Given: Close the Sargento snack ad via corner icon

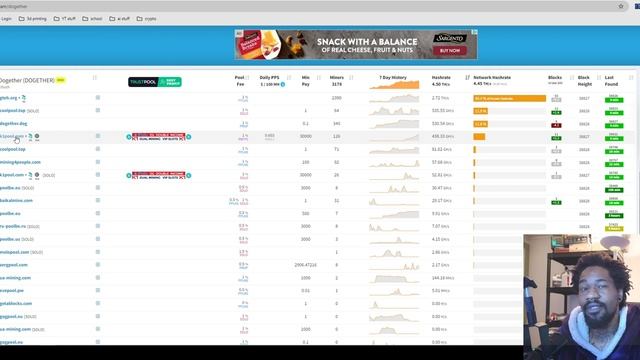Looking at the screenshot, I should pyautogui.click(x=474, y=32).
